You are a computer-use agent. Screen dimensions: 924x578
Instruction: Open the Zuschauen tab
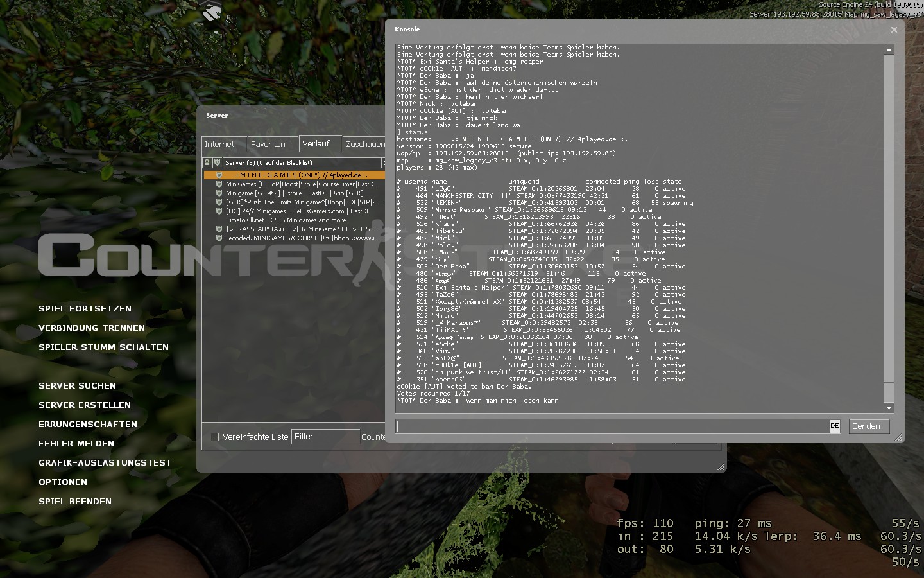pyautogui.click(x=364, y=144)
